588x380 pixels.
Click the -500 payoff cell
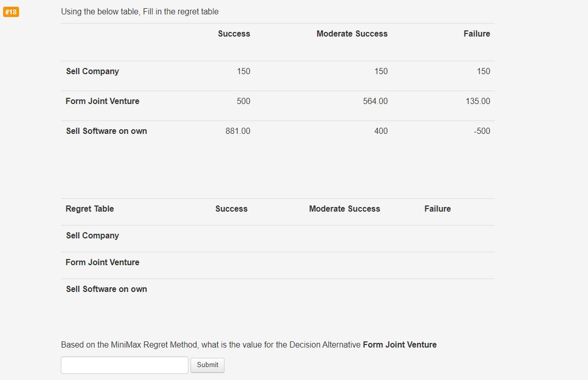[483, 131]
